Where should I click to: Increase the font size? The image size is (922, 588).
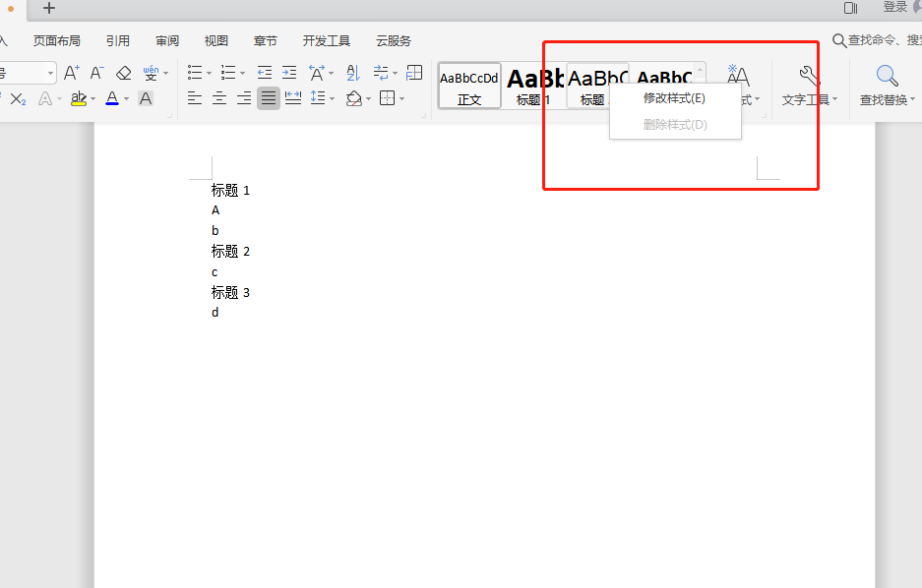pos(71,72)
